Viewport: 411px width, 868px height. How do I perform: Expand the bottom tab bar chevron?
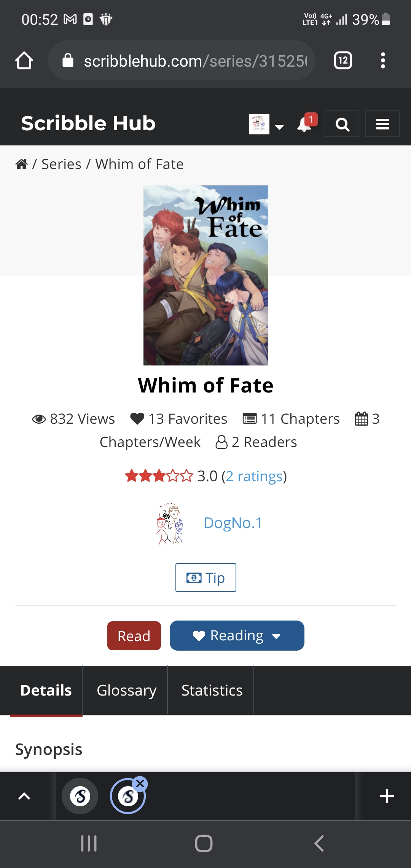[24, 796]
